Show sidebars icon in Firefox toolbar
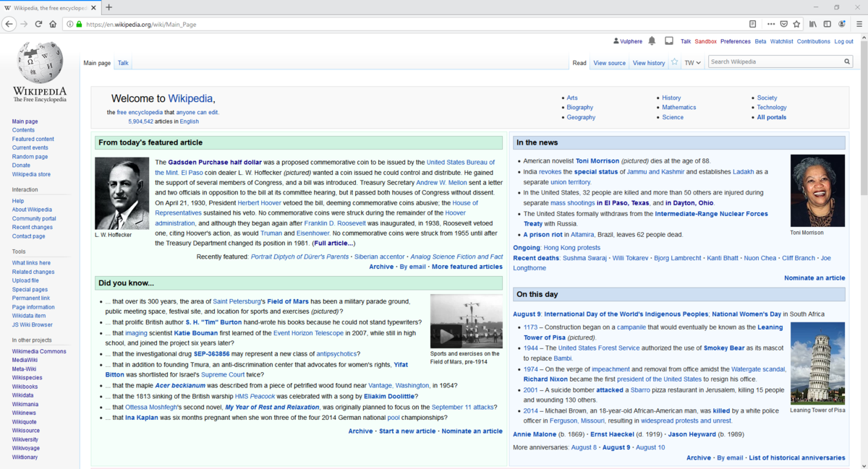The height and width of the screenshot is (469, 868). 828,24
